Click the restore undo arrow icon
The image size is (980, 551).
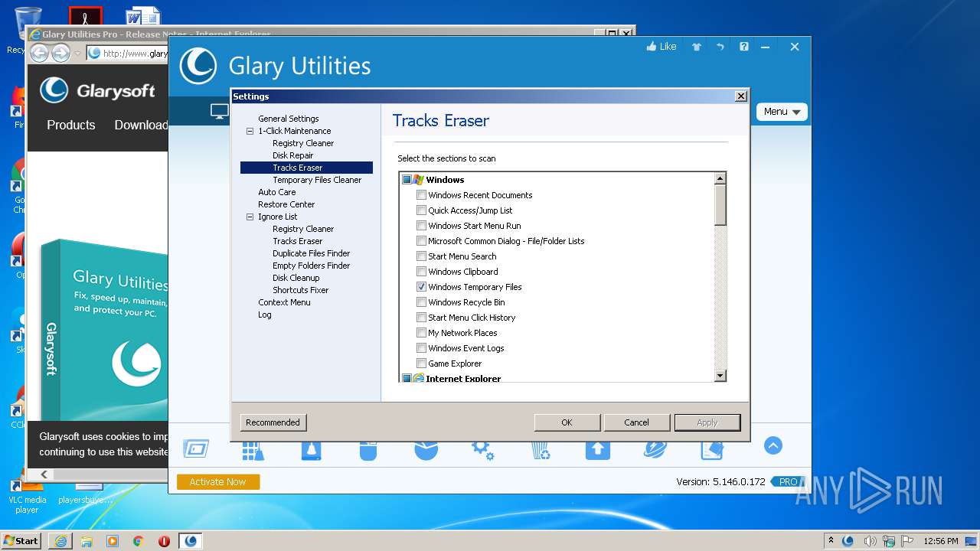click(720, 47)
